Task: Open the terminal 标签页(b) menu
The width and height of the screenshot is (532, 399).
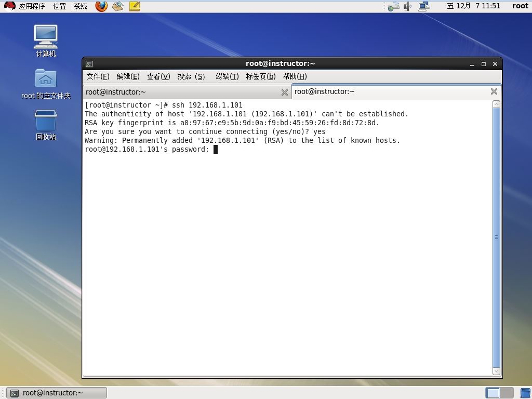Action: pyautogui.click(x=261, y=77)
